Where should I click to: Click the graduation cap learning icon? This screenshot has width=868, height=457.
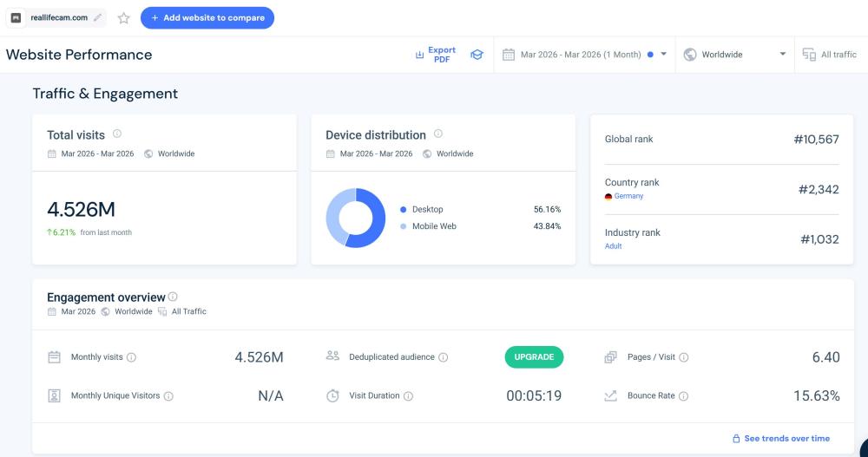point(477,55)
